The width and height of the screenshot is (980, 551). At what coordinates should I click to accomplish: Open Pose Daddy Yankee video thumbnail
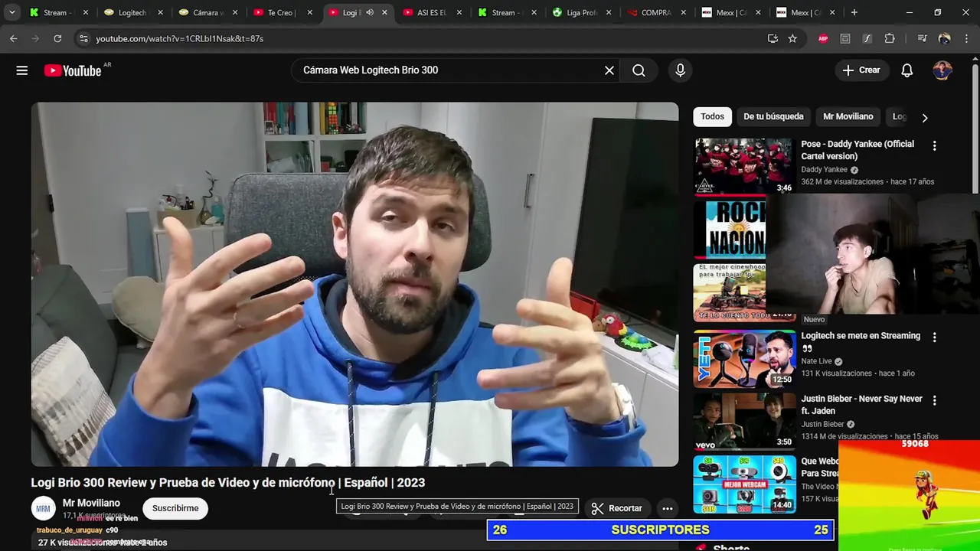tap(744, 166)
